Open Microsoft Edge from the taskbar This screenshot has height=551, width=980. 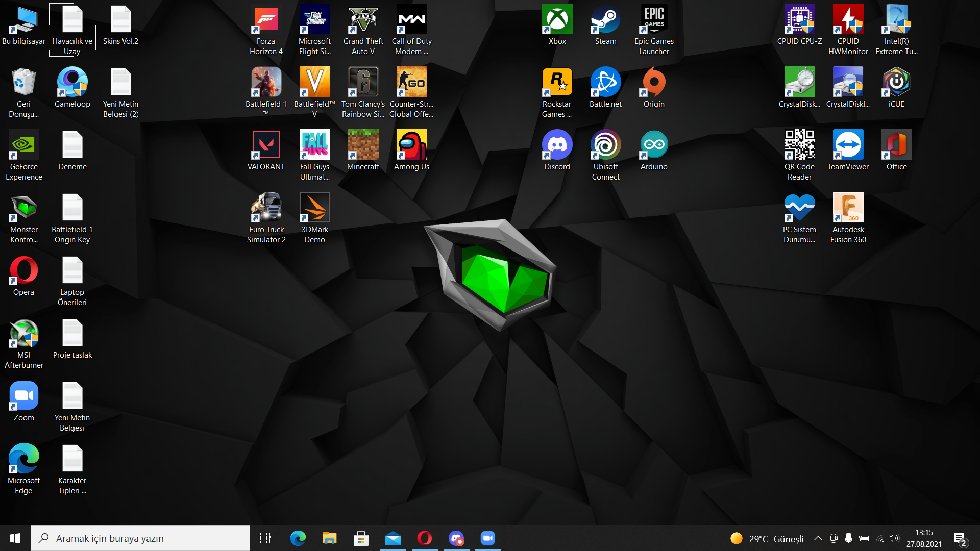[x=298, y=538]
